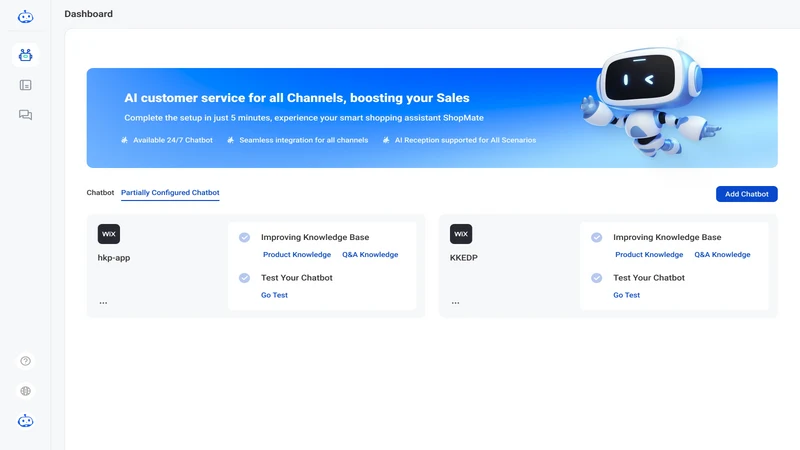Open Product Knowledge link for hkp-app
The width and height of the screenshot is (800, 450).
pyautogui.click(x=297, y=255)
